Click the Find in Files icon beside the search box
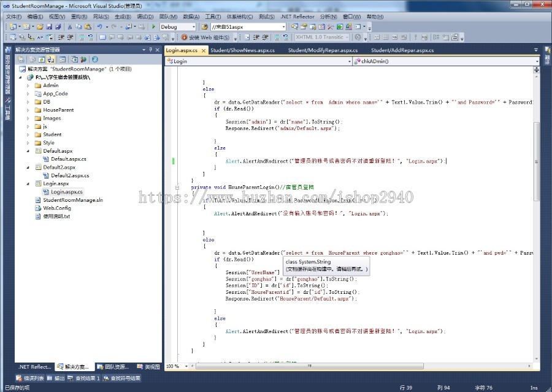552x392 pixels. coord(204,27)
